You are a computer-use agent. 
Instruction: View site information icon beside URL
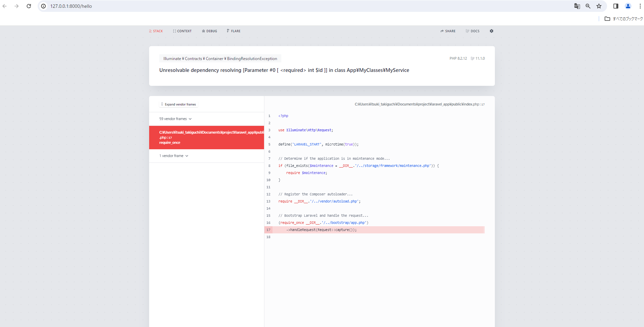tap(43, 6)
